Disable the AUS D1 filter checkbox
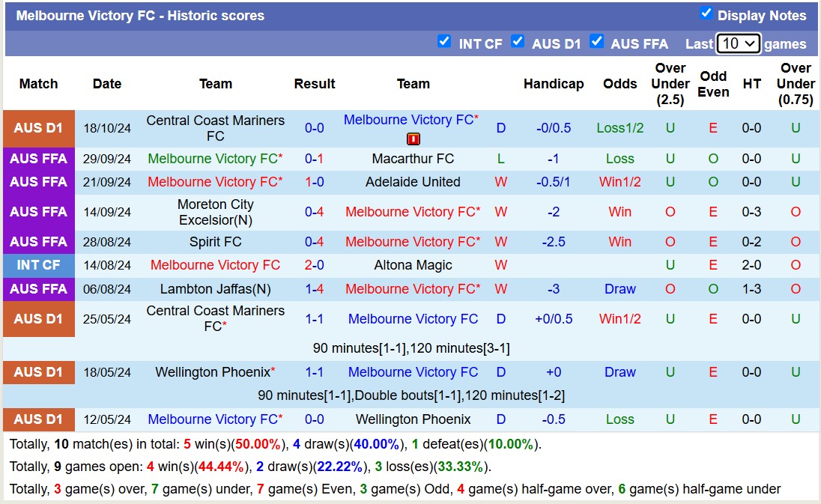821x504 pixels. (518, 43)
